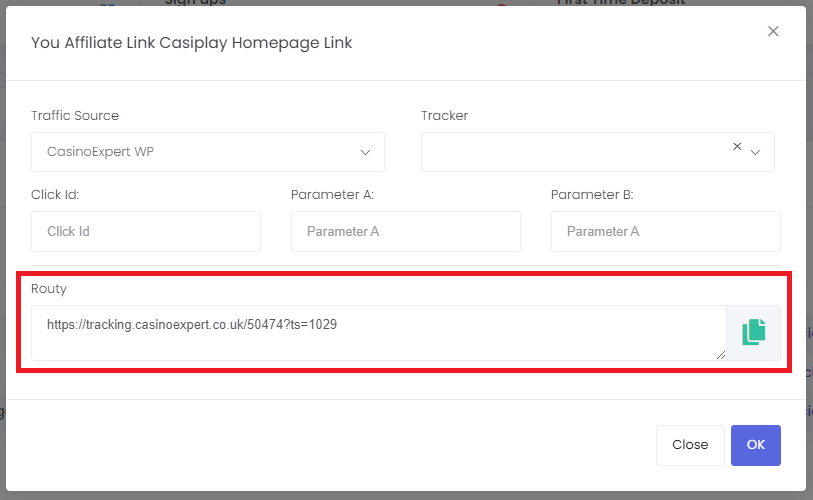Focus the Parameter A text field
This screenshot has height=500, width=813.
[405, 231]
